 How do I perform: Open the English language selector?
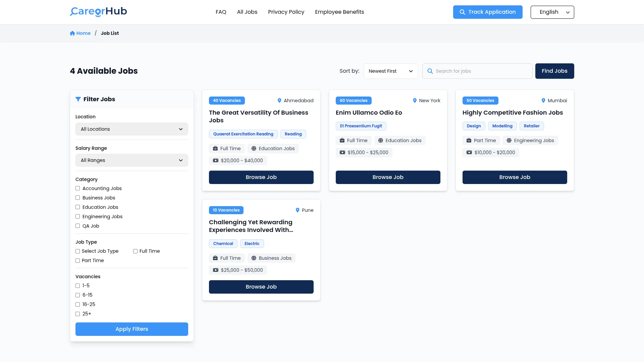click(x=552, y=12)
